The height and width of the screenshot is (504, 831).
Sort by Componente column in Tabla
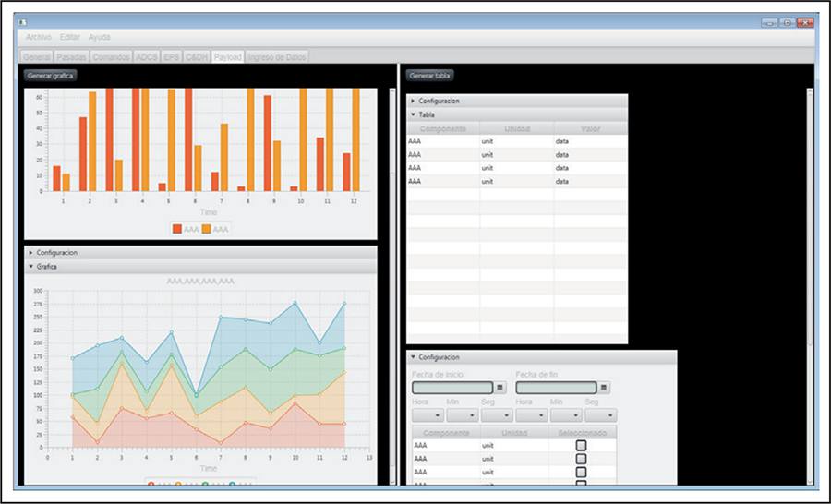pos(443,129)
